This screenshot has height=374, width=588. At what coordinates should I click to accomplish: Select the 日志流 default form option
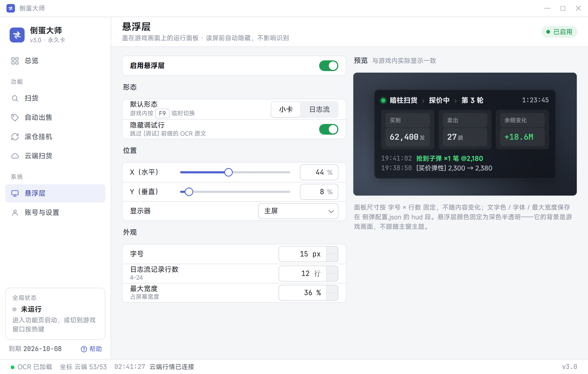tap(319, 110)
